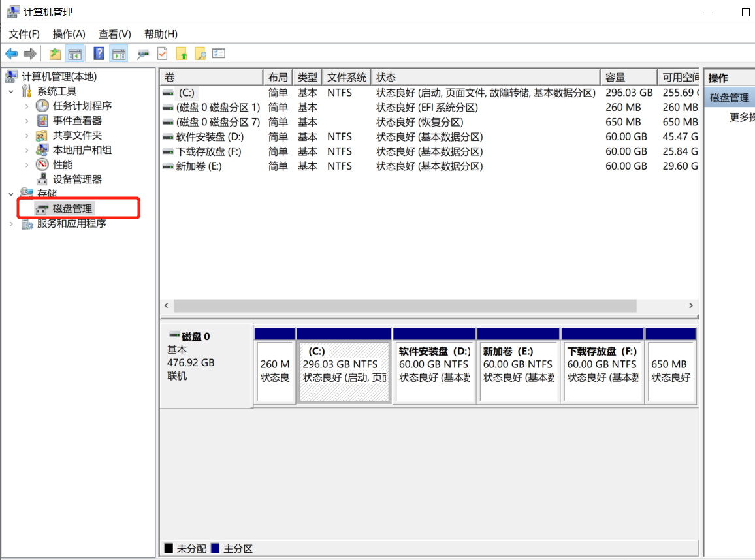Select 软件安装盘 (D:) volume row
755x560 pixels.
click(430, 136)
